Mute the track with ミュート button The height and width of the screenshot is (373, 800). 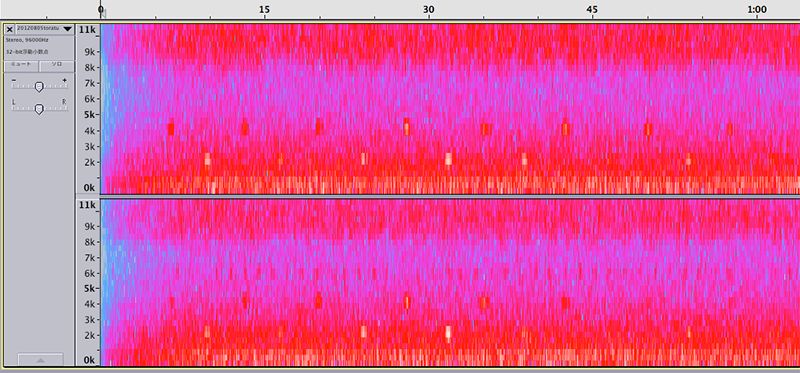21,65
